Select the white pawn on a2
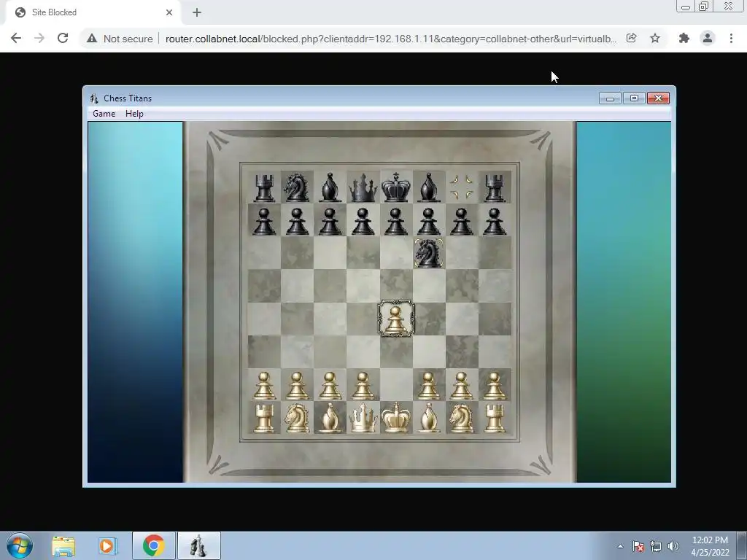Screen dimensions: 747x560 (x=264, y=386)
